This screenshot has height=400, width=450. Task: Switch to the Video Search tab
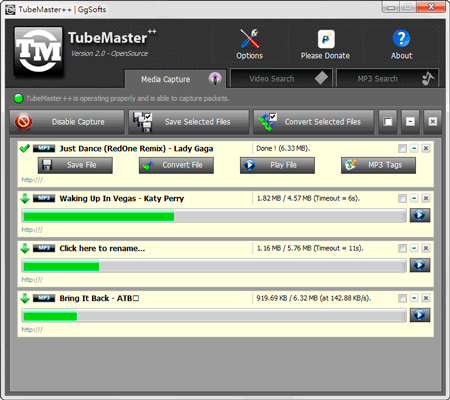pyautogui.click(x=282, y=79)
